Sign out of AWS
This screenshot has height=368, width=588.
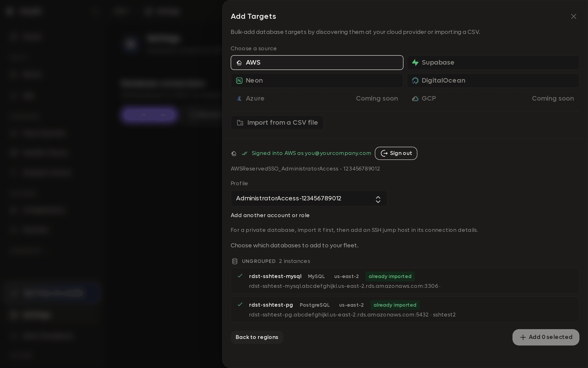tap(396, 153)
